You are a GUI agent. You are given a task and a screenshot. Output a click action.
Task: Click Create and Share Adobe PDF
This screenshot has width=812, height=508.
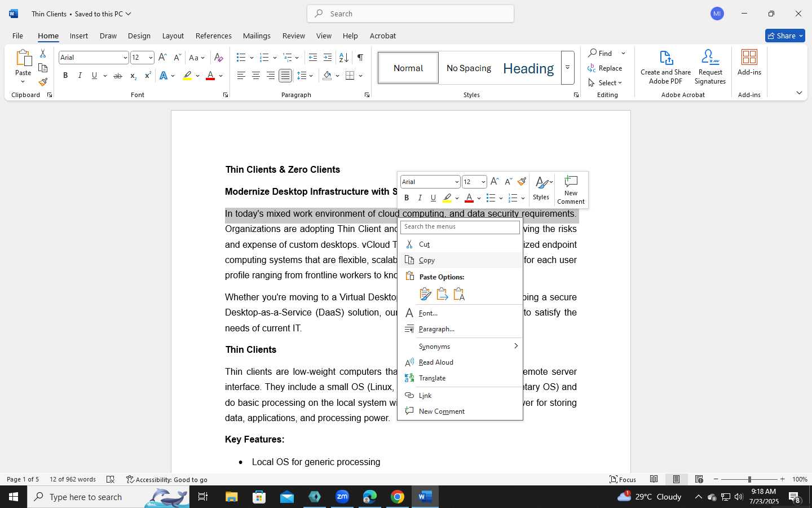point(666,67)
